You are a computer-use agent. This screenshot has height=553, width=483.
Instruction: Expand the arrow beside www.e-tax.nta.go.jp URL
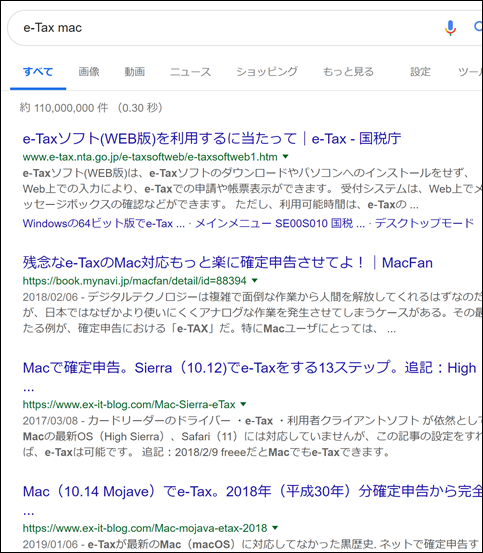click(286, 157)
